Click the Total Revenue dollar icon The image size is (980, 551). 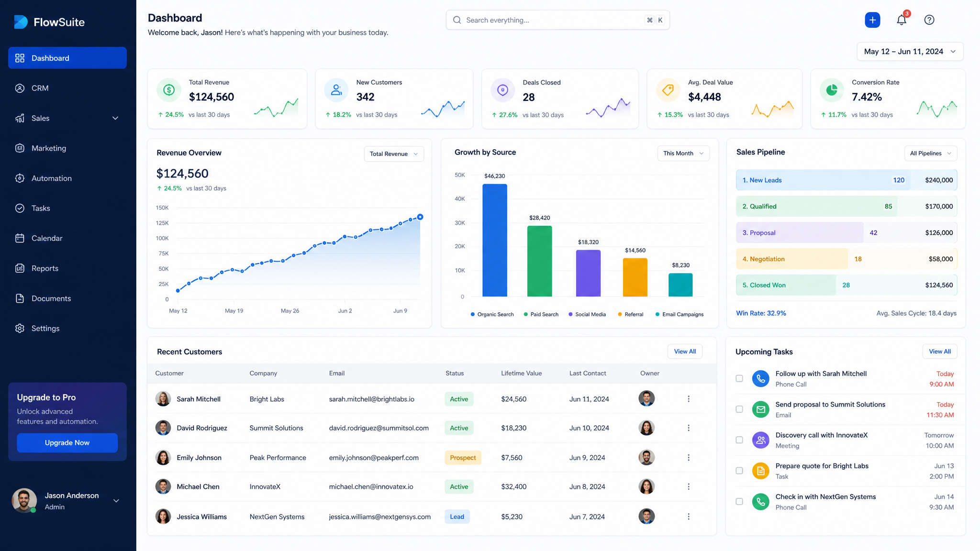coord(169,90)
